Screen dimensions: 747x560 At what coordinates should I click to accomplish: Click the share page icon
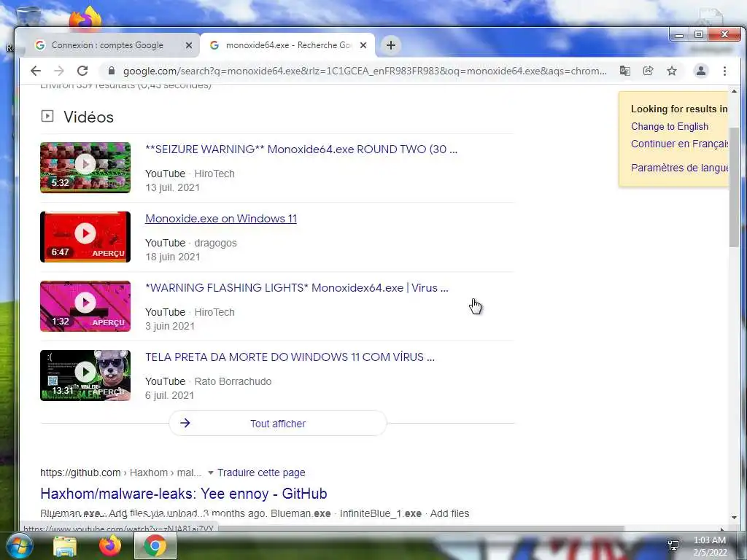tap(648, 71)
